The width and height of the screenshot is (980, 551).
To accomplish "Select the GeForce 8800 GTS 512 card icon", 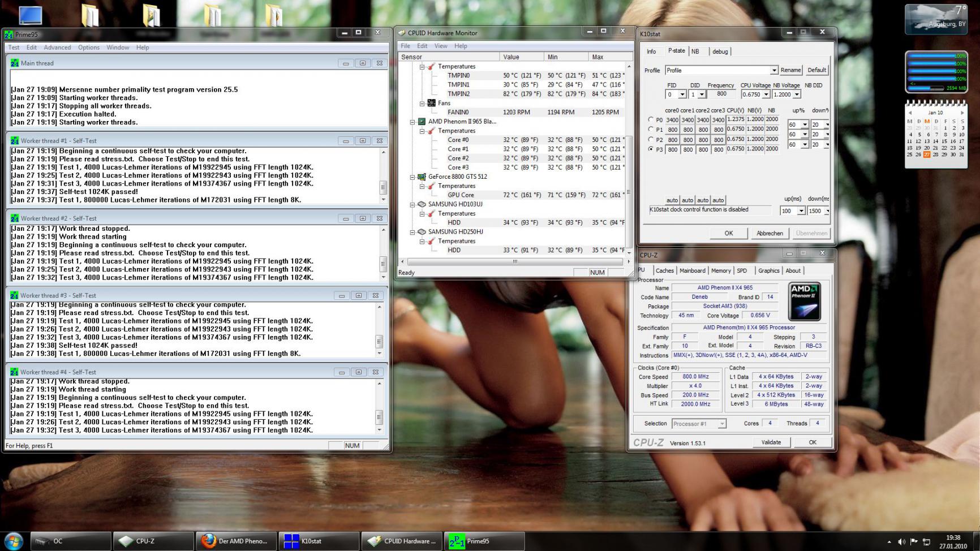I will coord(422,177).
